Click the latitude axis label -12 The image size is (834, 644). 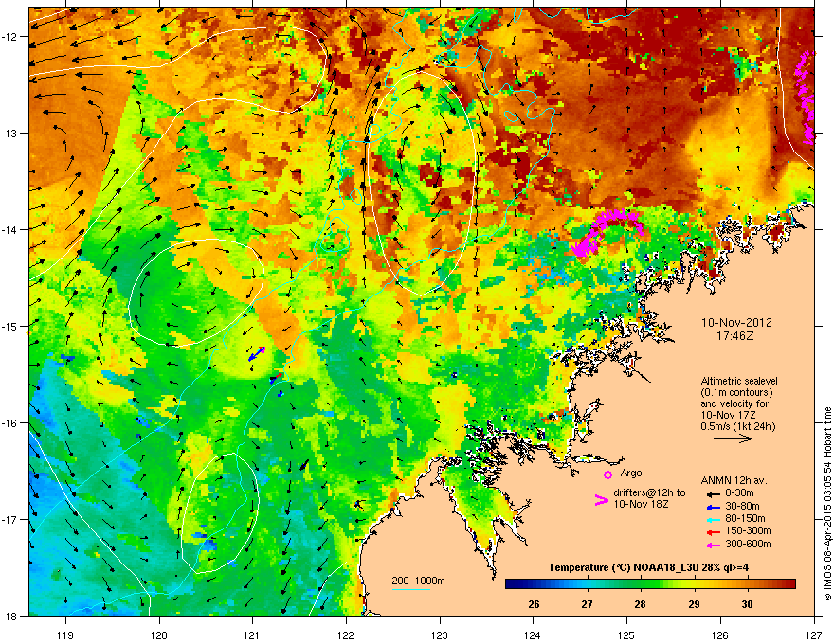click(9, 37)
